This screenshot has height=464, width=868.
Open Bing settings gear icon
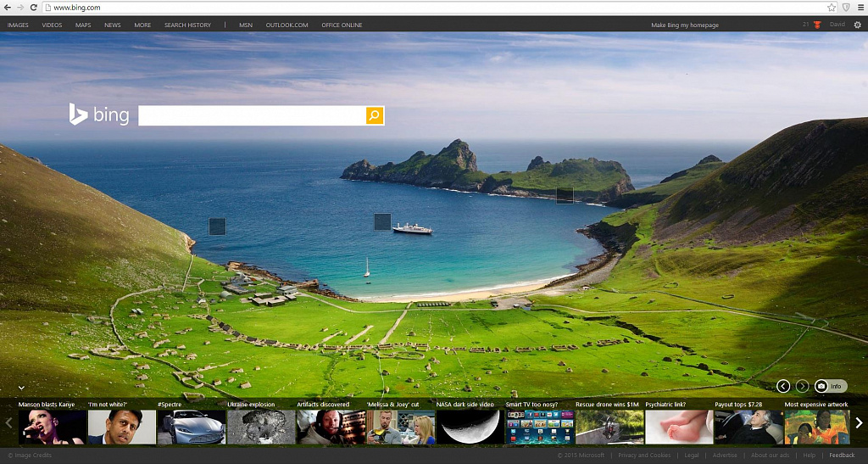click(x=858, y=25)
